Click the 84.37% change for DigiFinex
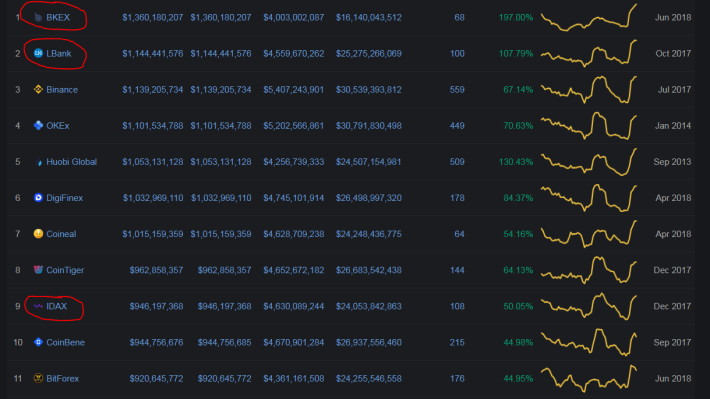Image resolution: width=710 pixels, height=399 pixels. (518, 198)
